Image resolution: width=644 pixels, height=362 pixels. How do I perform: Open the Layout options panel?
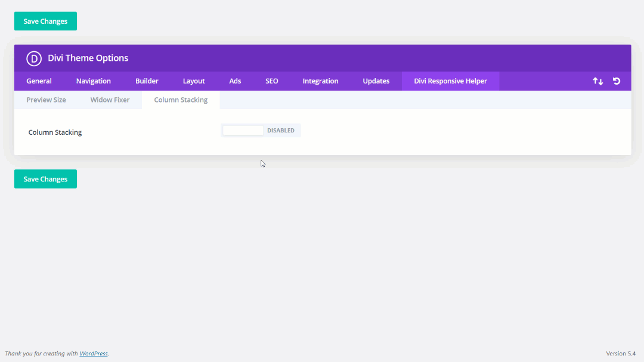[193, 81]
